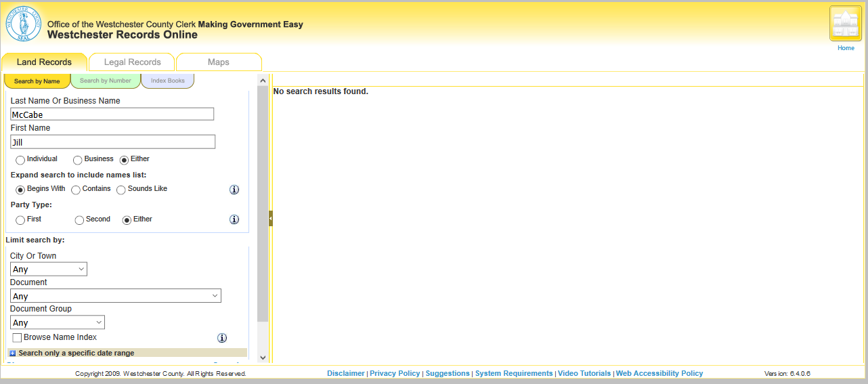Click the Last Name field containing McCabe

[112, 114]
